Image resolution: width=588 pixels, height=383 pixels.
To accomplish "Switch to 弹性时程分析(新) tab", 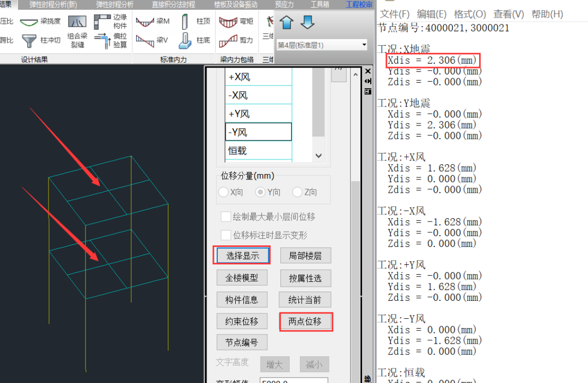I will coord(53,4).
